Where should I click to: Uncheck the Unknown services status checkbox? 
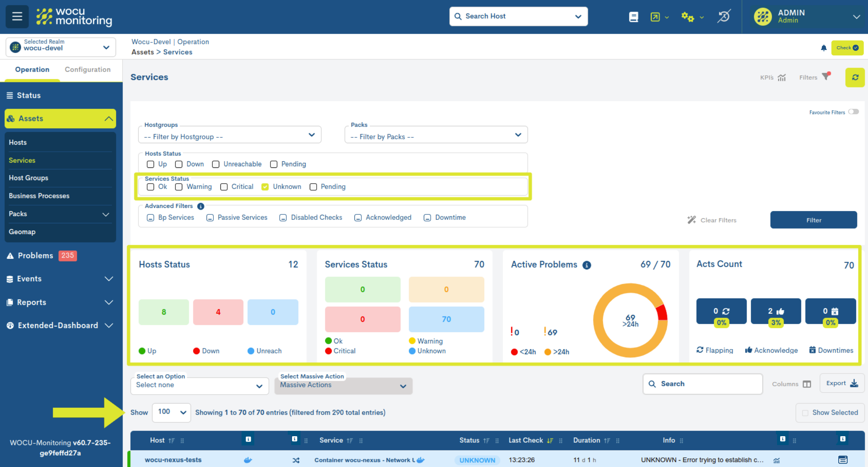(x=265, y=187)
